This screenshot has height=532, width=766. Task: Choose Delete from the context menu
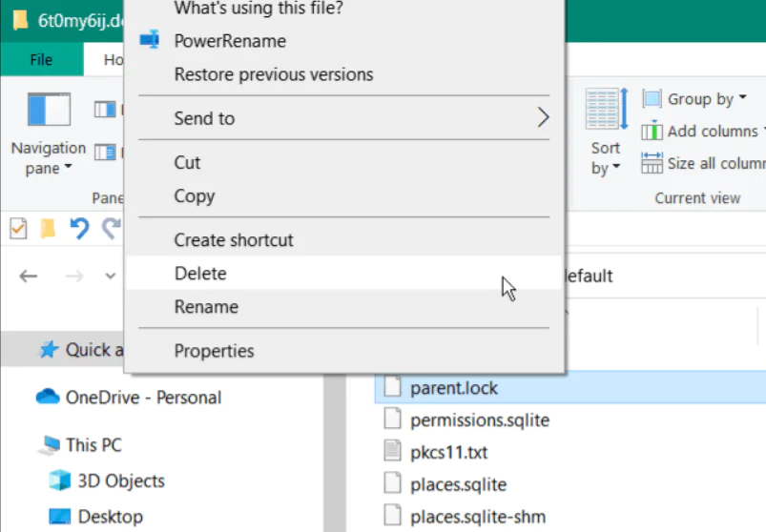pyautogui.click(x=200, y=274)
